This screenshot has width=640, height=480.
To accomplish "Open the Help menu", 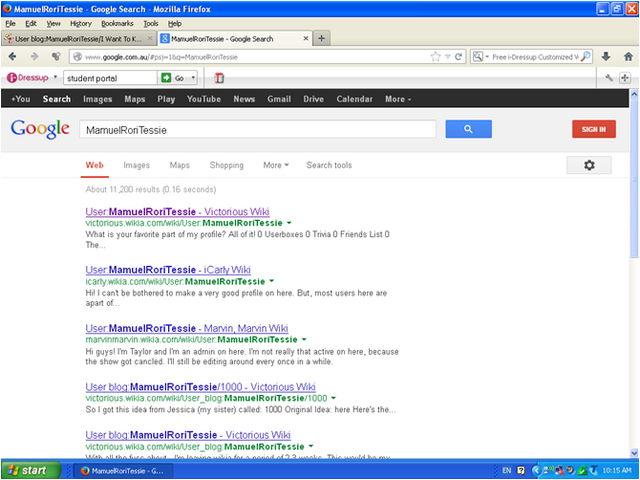I will (175, 24).
